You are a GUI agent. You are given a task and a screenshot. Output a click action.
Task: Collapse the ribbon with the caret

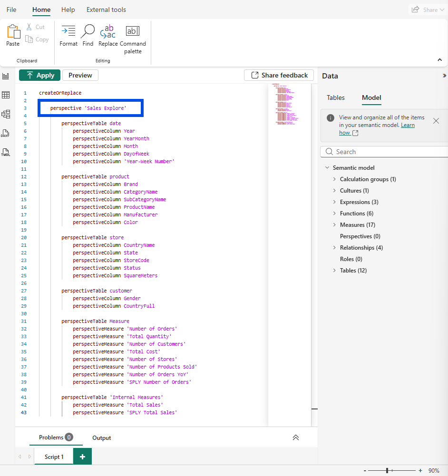(x=440, y=60)
